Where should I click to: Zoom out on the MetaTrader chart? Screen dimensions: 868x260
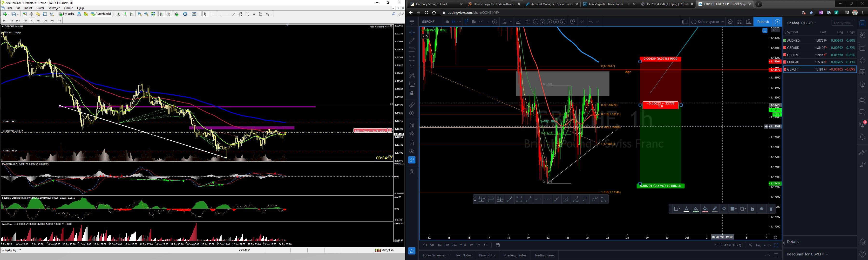coord(146,14)
